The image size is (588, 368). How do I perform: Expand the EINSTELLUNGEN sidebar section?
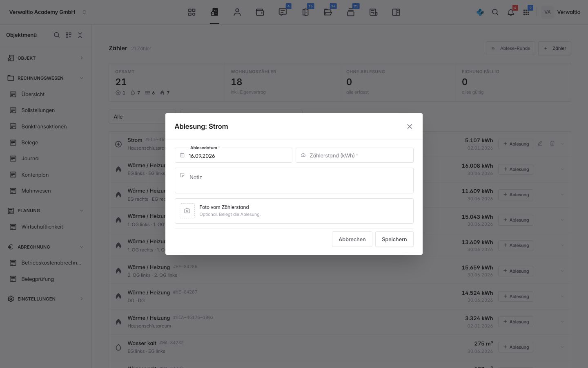tap(46, 299)
